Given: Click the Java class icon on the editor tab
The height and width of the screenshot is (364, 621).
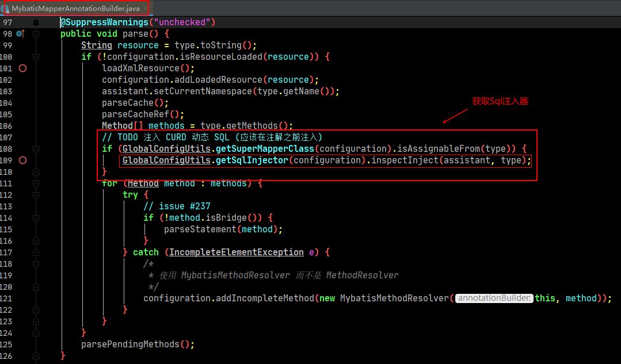Looking at the screenshot, I should pos(5,8).
